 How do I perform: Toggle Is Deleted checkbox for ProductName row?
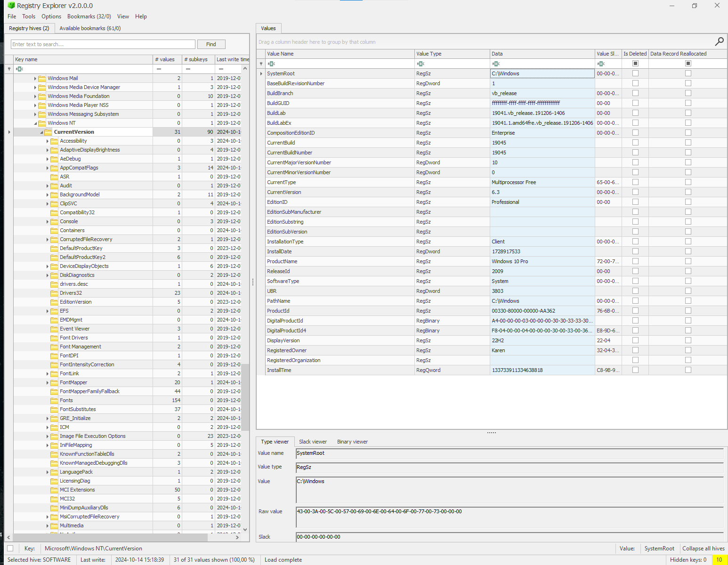(x=635, y=261)
